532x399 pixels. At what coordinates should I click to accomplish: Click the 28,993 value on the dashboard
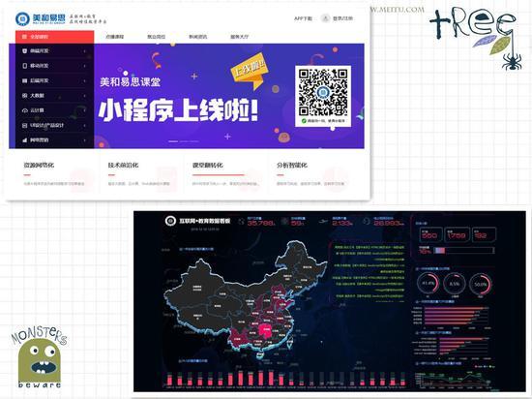(389, 223)
